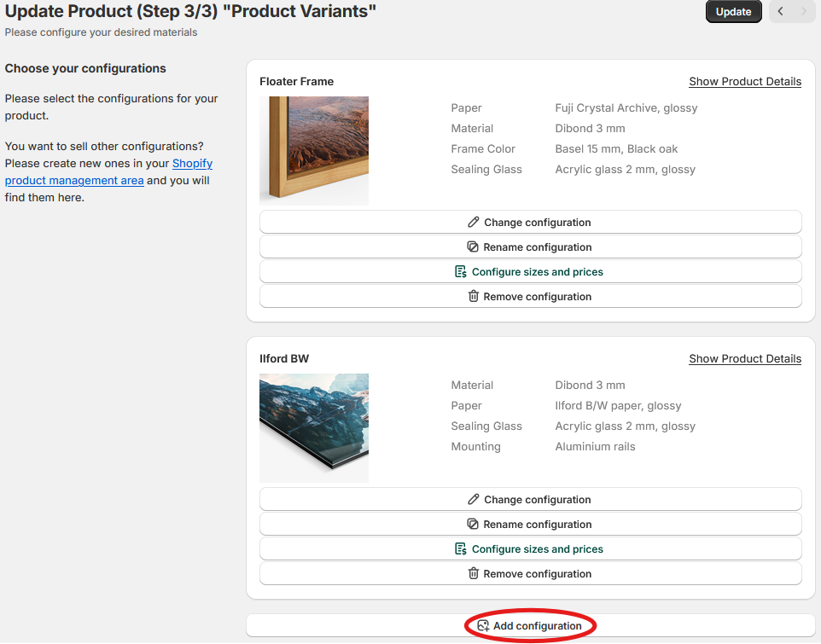The height and width of the screenshot is (644, 821).
Task: Expand Show Product Details for Floater Frame
Action: click(745, 82)
